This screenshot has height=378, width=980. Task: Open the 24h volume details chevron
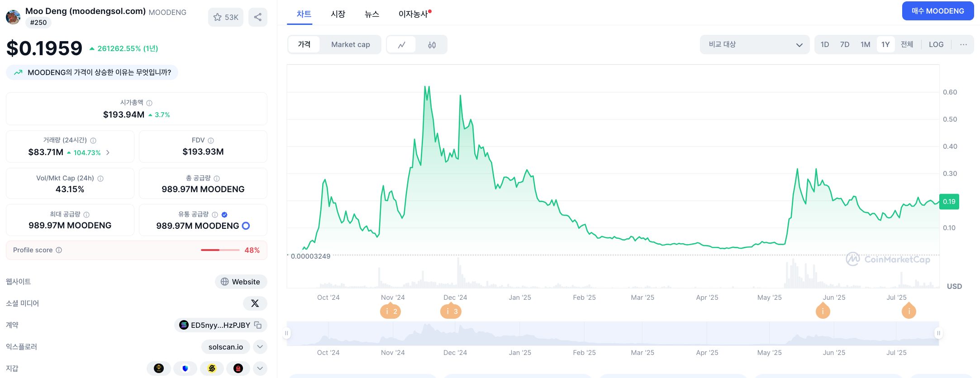108,153
